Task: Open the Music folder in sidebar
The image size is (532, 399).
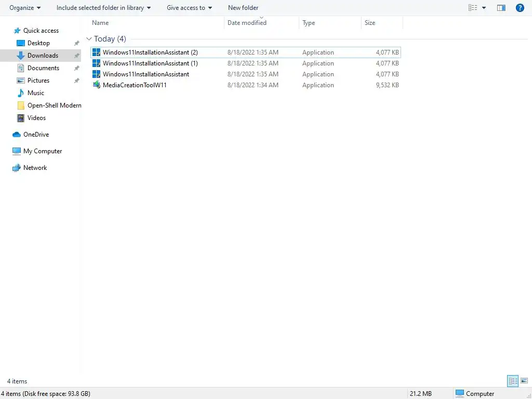Action: 36,92
